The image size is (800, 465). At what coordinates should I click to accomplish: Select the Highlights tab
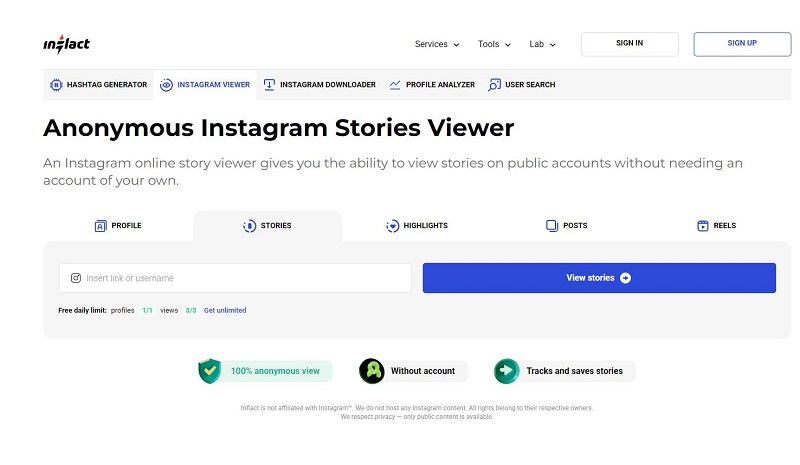click(417, 226)
